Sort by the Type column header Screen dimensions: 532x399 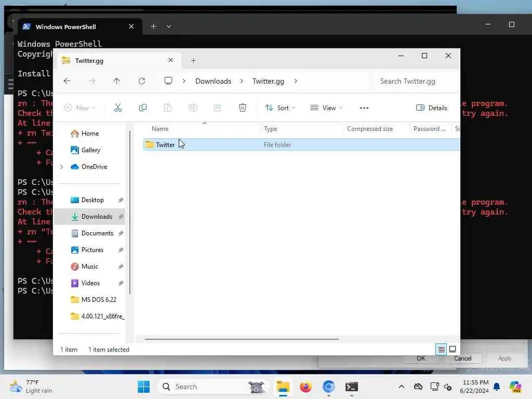[270, 129]
